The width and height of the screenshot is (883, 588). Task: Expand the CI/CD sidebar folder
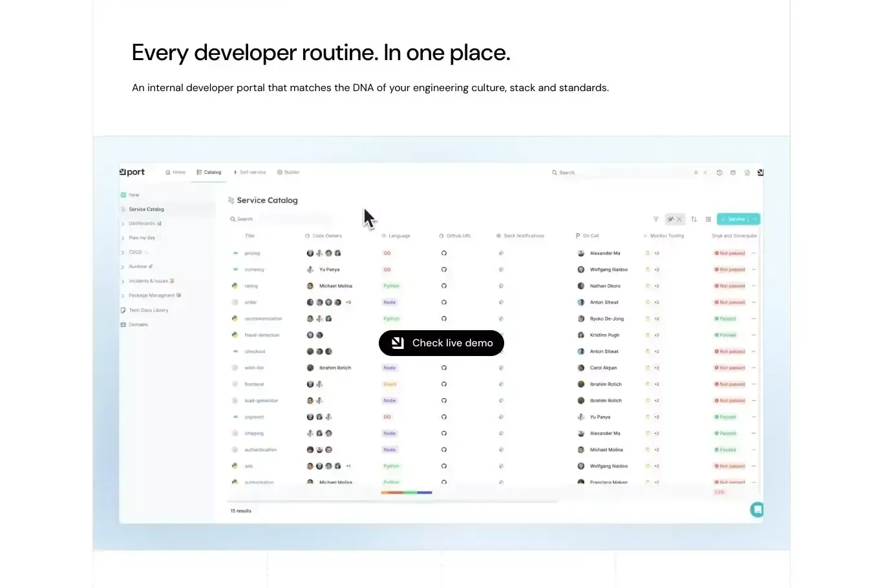click(123, 253)
